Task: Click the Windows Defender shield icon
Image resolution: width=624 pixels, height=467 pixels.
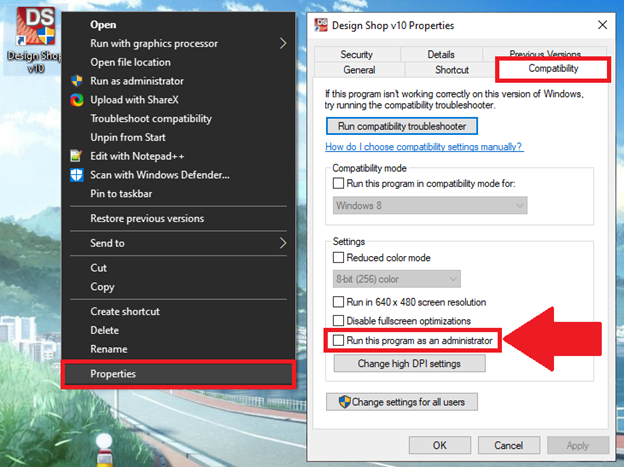Action: [x=76, y=175]
